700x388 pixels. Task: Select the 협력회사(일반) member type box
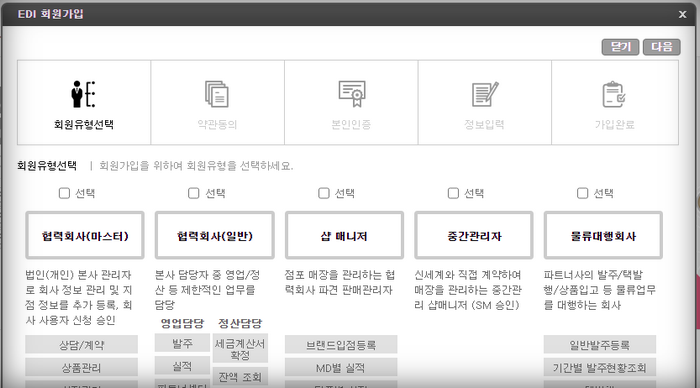click(215, 235)
